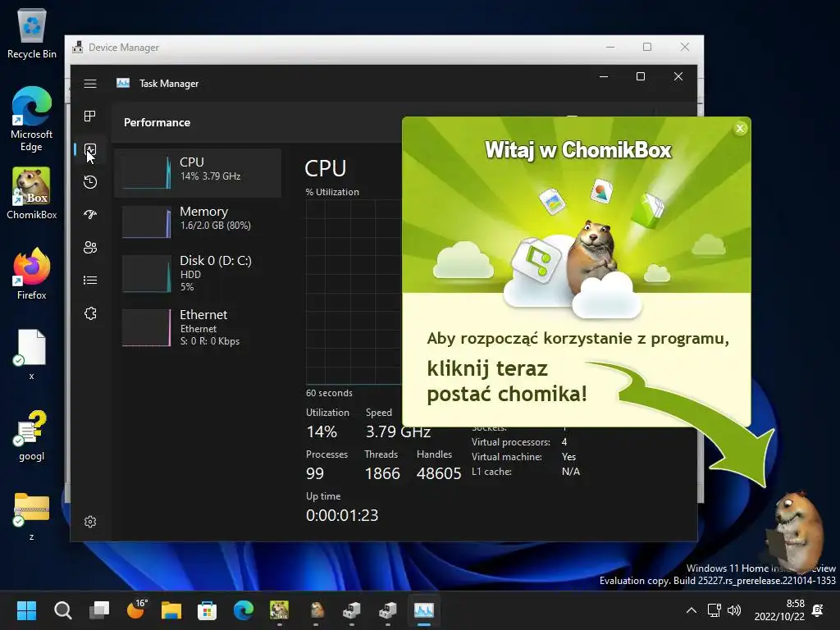Open Firefox desktop shortcut
This screenshot has width=840, height=630.
point(32,273)
